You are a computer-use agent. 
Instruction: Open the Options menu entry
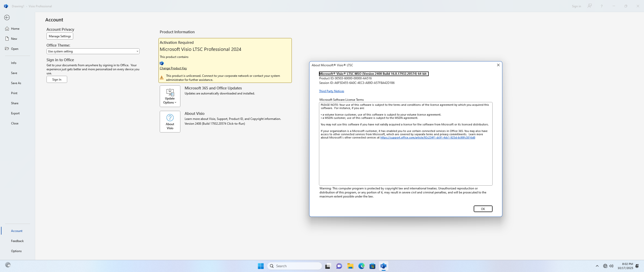pos(16,251)
